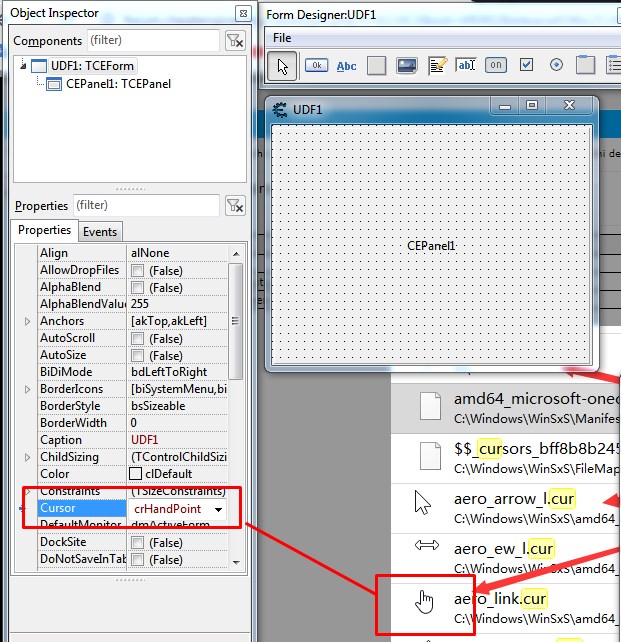Minimize the UDF1 form window
This screenshot has height=642, width=621.
click(505, 106)
